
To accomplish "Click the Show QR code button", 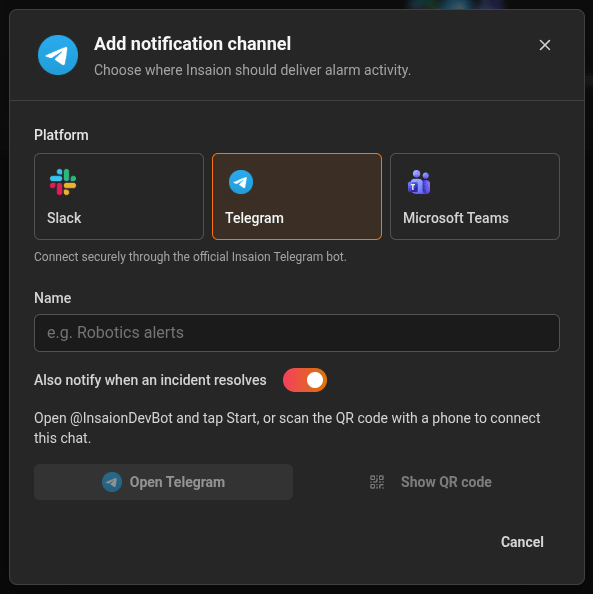I will click(430, 482).
